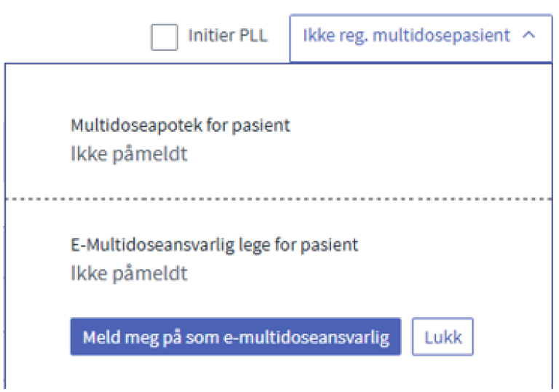Click the text Ikke reg. in the dropdown header

click(335, 36)
